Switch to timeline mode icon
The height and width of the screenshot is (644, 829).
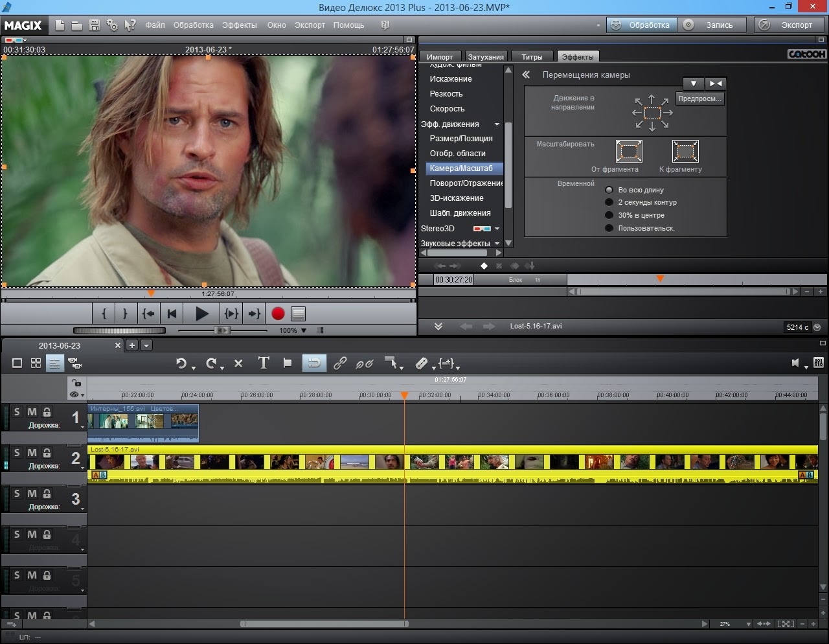(x=54, y=363)
